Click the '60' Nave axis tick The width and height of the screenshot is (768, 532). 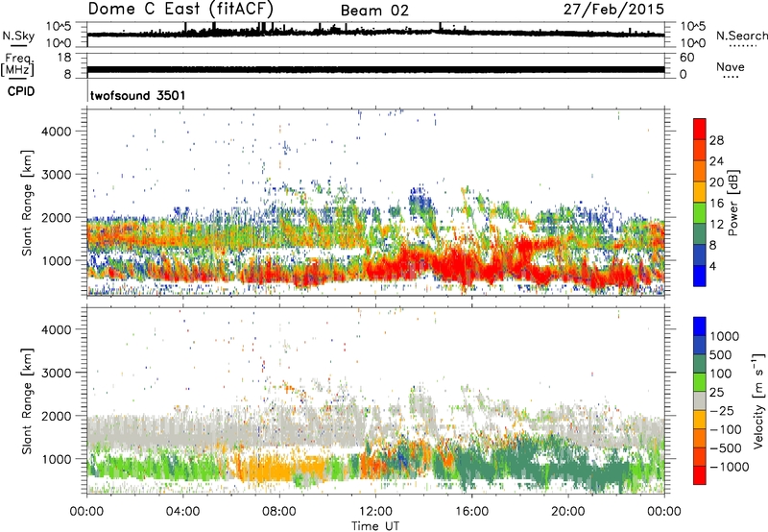click(686, 58)
